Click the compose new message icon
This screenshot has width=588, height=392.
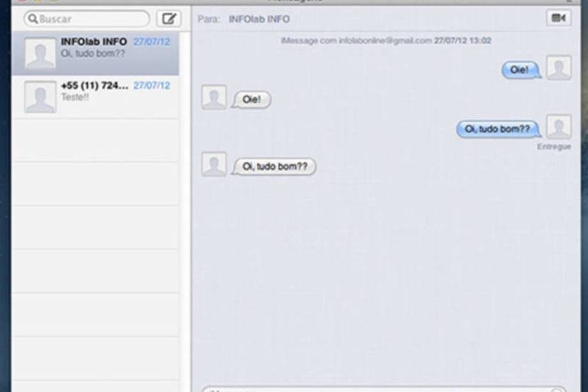(x=169, y=19)
